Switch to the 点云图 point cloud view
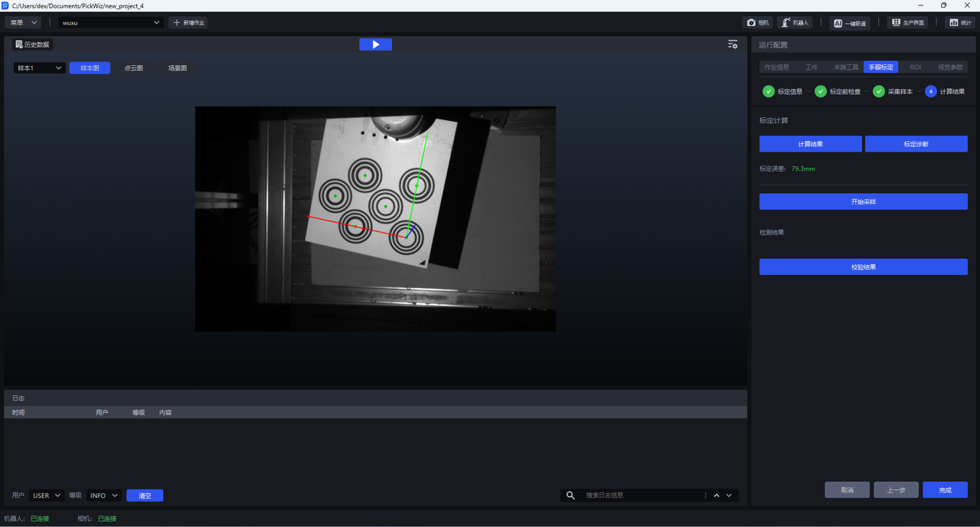The height and width of the screenshot is (527, 980). [134, 68]
